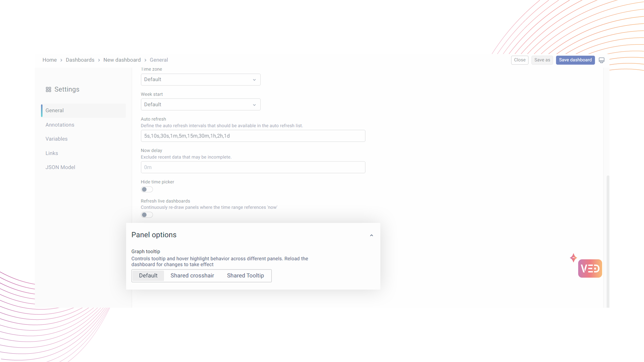Viewport: 644px width, 362px height.
Task: Switch to Variables settings tab
Action: click(56, 139)
